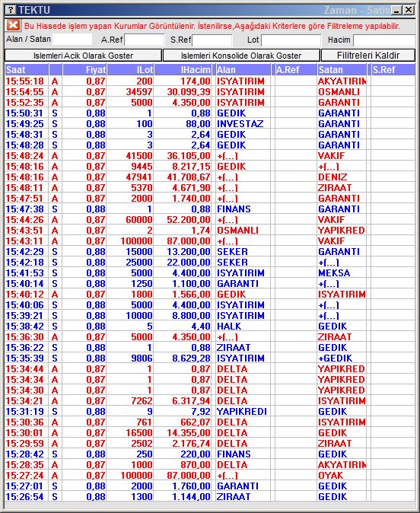This screenshot has height=513, width=420.
Task: Click lot value 34597
Action: click(139, 92)
